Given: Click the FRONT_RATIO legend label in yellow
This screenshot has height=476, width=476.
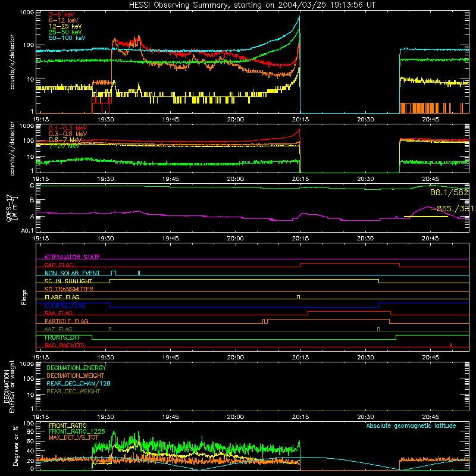Looking at the screenshot, I should coord(68,425).
